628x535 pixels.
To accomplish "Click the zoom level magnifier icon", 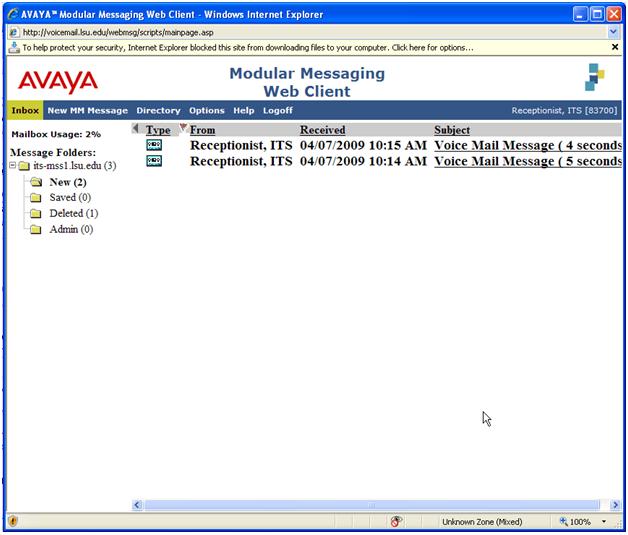I will [x=564, y=521].
